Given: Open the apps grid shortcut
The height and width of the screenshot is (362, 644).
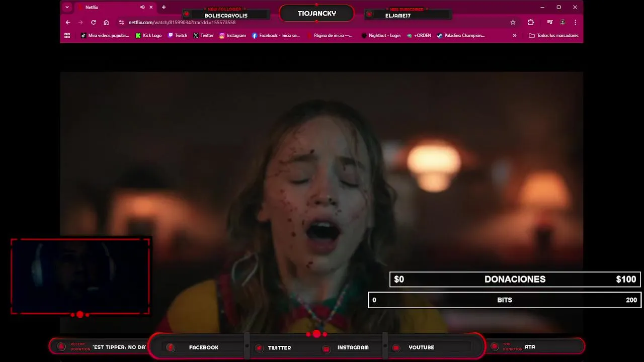Looking at the screenshot, I should 67,35.
